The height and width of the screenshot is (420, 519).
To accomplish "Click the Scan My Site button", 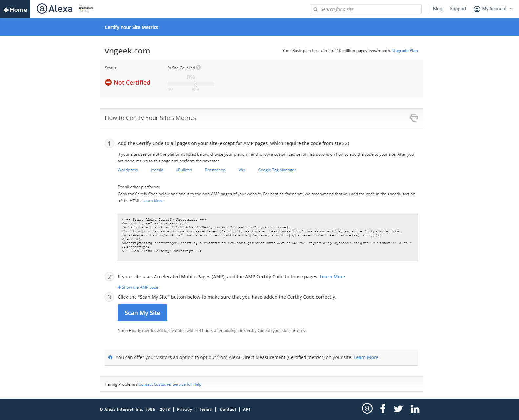I will [142, 313].
